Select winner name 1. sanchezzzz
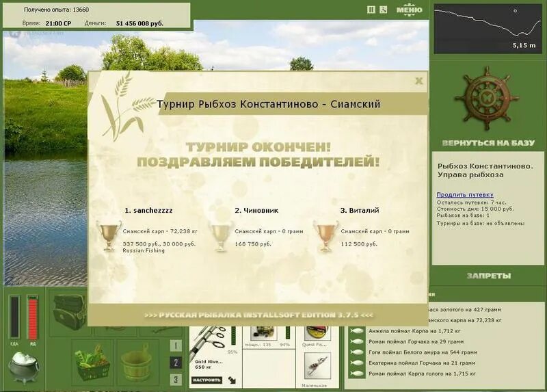 click(148, 210)
